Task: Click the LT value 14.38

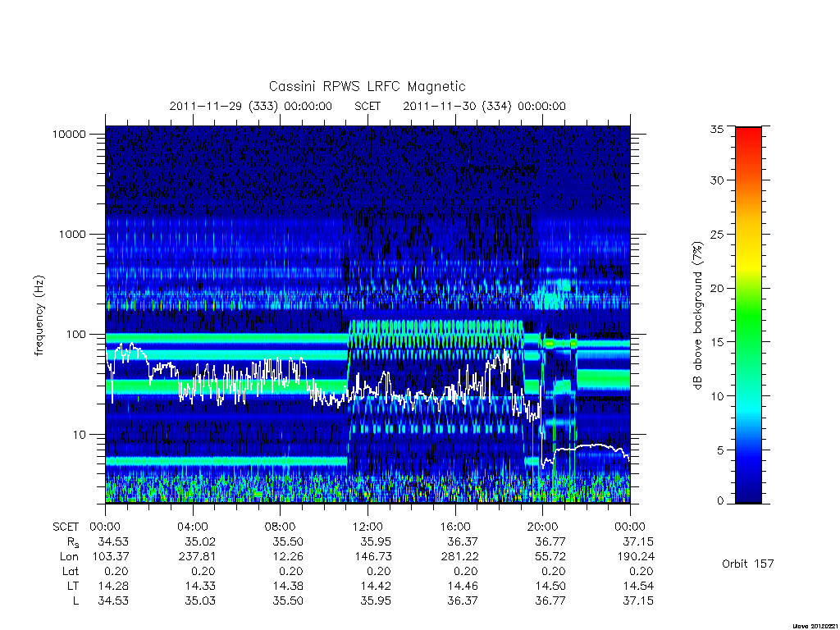Action: [x=288, y=587]
